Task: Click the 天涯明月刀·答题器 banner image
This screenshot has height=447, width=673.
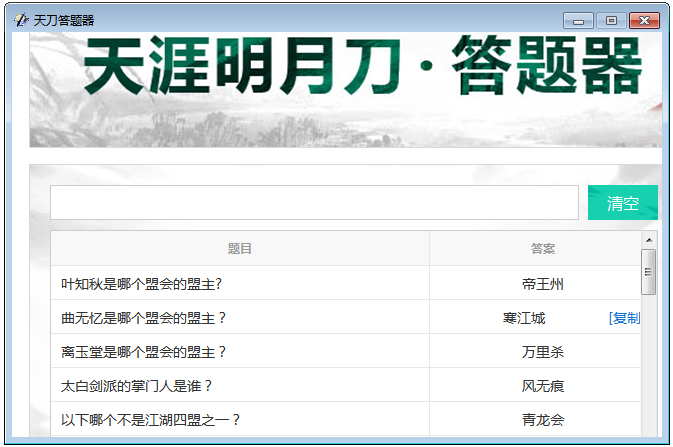Action: 345,90
